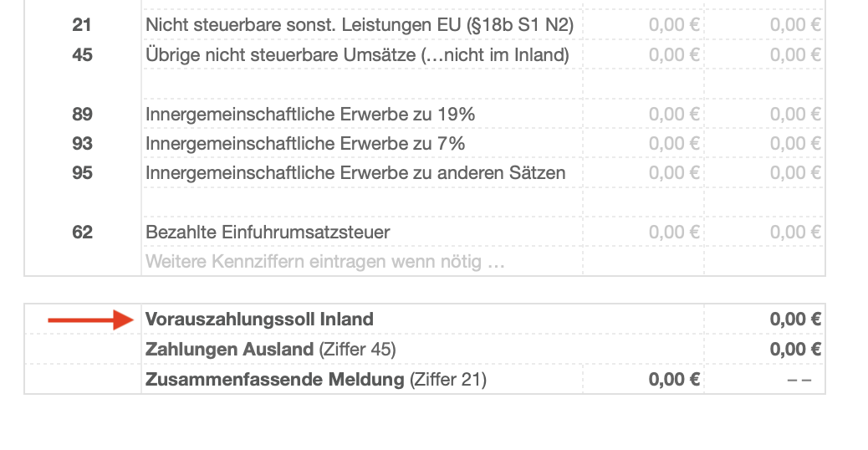This screenshot has height=450, width=868.
Task: Click the 'Nicht steuerbare sonst. Leistungen EU' label
Action: pyautogui.click(x=360, y=26)
